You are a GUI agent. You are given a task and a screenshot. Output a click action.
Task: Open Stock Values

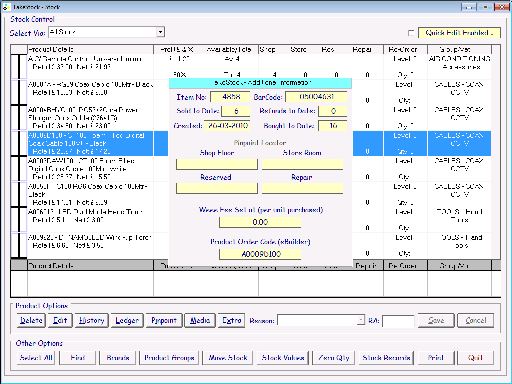pos(283,358)
